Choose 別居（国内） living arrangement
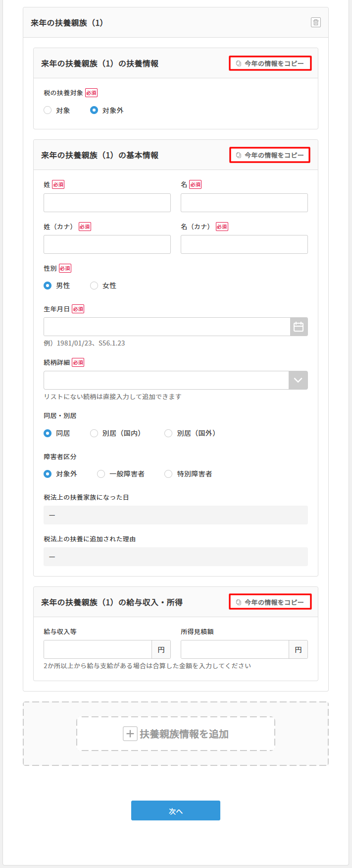 pyautogui.click(x=94, y=433)
